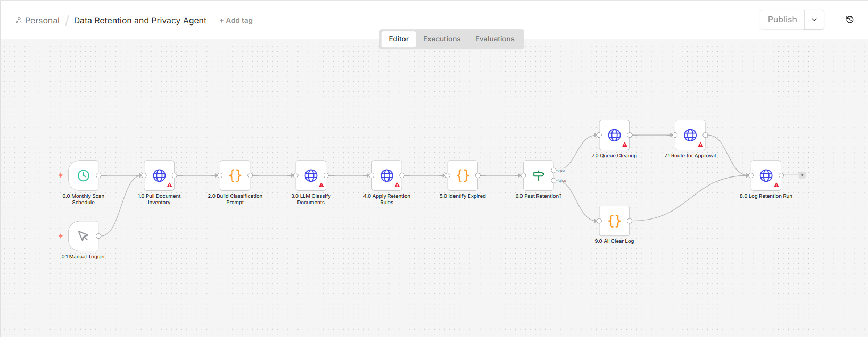Screen dimensions: 868x337
Task: Select the 8.0 Log Retention Run node
Action: [x=766, y=175]
